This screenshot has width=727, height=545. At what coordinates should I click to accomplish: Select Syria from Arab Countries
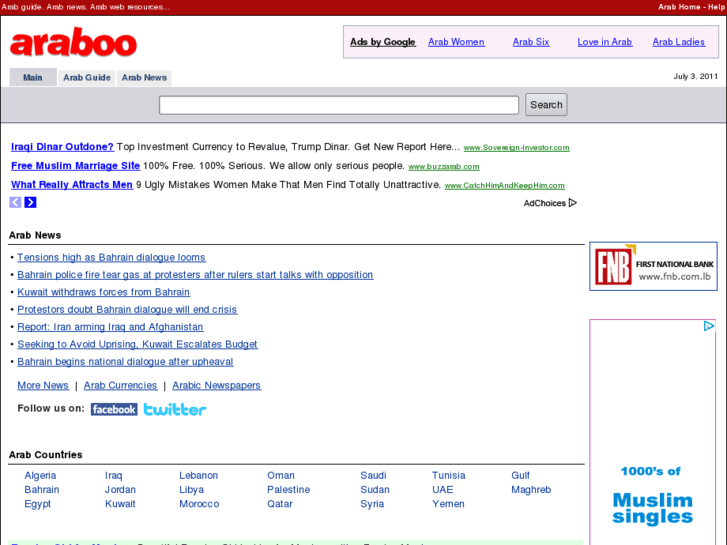click(372, 504)
